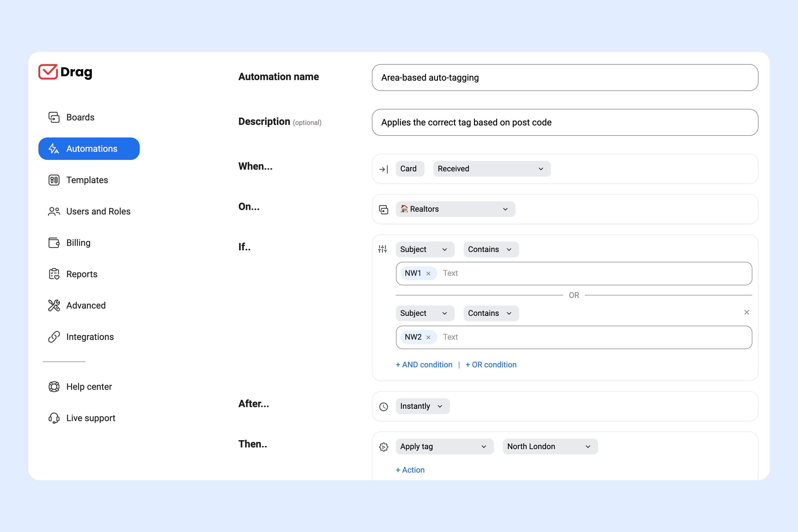Image resolution: width=798 pixels, height=532 pixels.
Task: Click the Card trigger chip
Action: (x=410, y=169)
